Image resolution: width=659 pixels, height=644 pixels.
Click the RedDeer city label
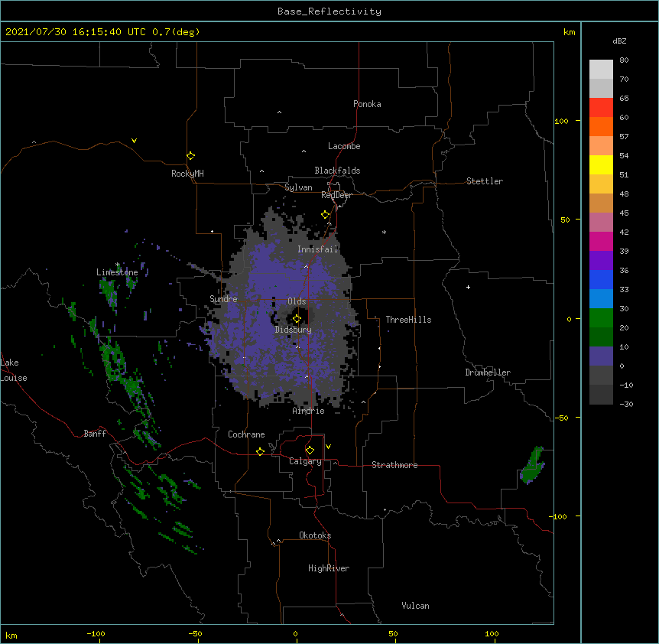[x=336, y=195]
